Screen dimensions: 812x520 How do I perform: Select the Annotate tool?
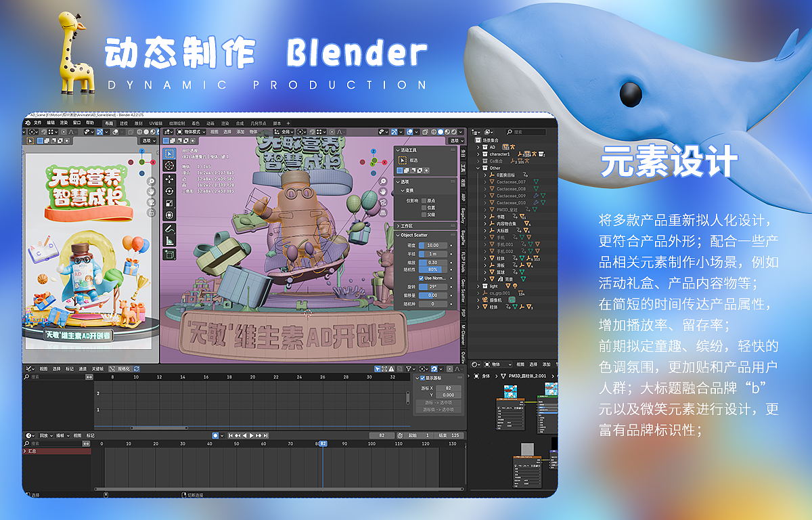pyautogui.click(x=169, y=230)
